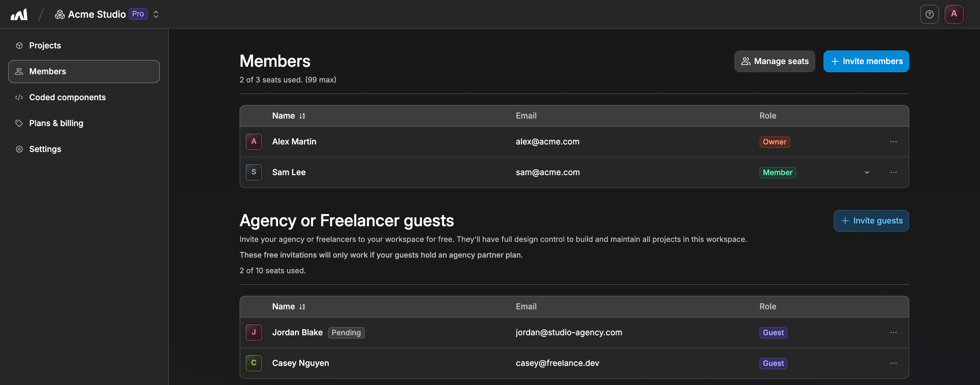Viewport: 980px width, 385px height.
Task: Open more options for Jordan Blake
Action: [x=893, y=333]
